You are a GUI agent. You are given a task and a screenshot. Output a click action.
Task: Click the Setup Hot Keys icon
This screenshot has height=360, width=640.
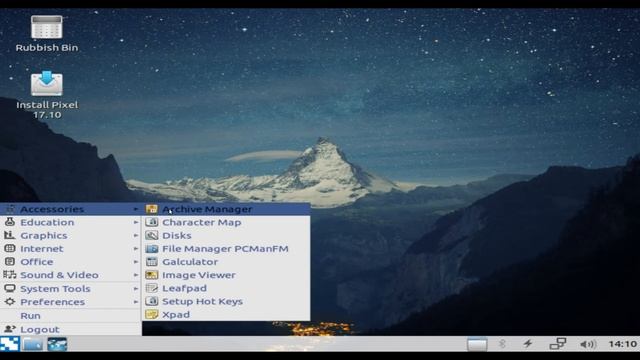tap(151, 301)
